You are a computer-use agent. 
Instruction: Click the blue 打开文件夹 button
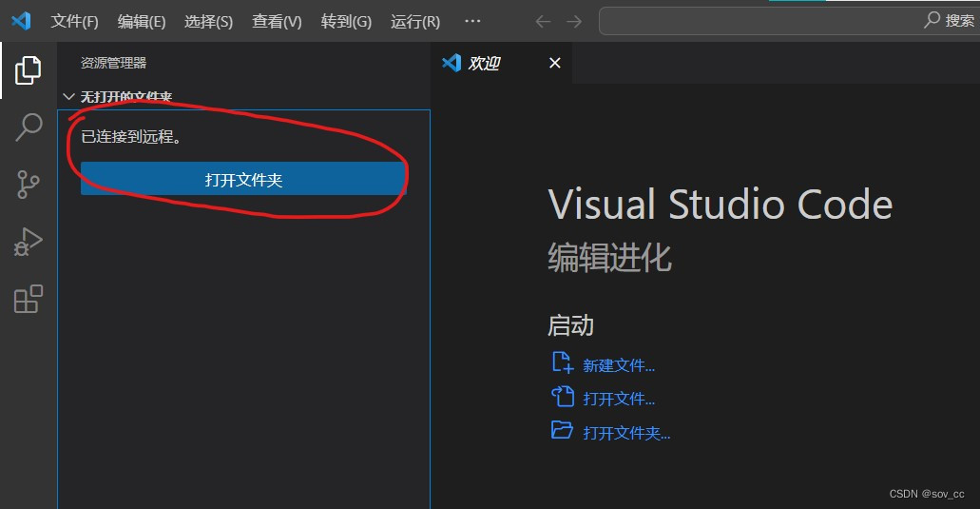(x=243, y=180)
